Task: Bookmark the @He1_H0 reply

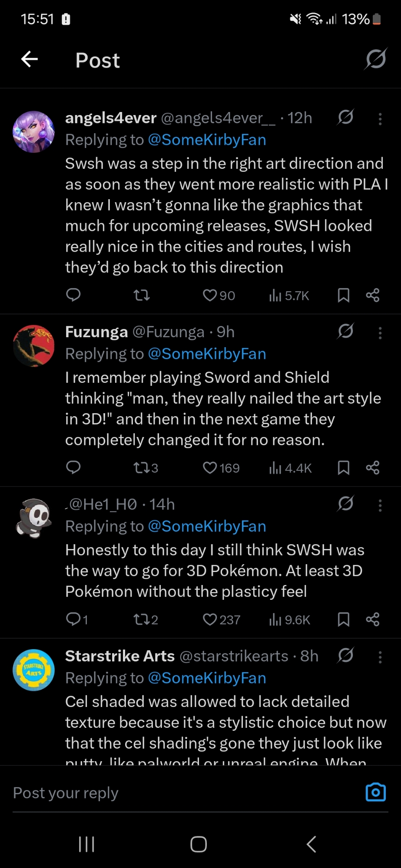Action: point(343,619)
